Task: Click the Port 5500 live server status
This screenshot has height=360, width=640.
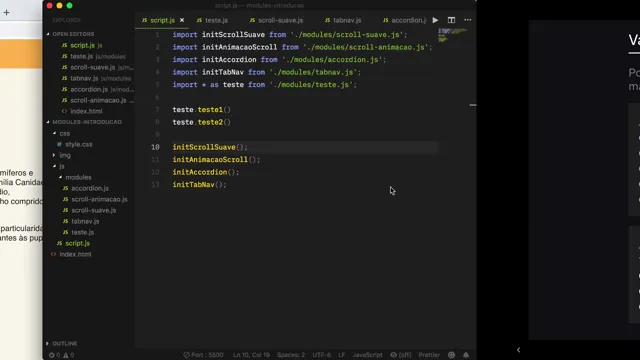Action: coord(203,355)
